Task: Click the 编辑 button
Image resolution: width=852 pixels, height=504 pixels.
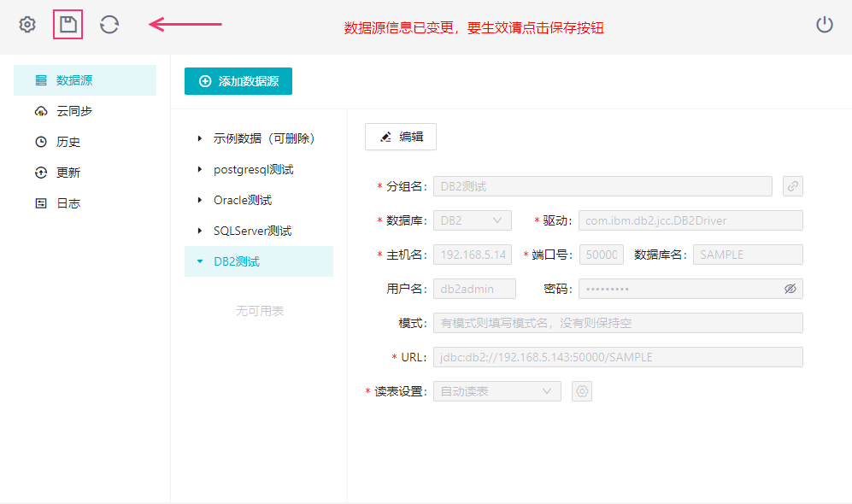Action: pyautogui.click(x=401, y=137)
